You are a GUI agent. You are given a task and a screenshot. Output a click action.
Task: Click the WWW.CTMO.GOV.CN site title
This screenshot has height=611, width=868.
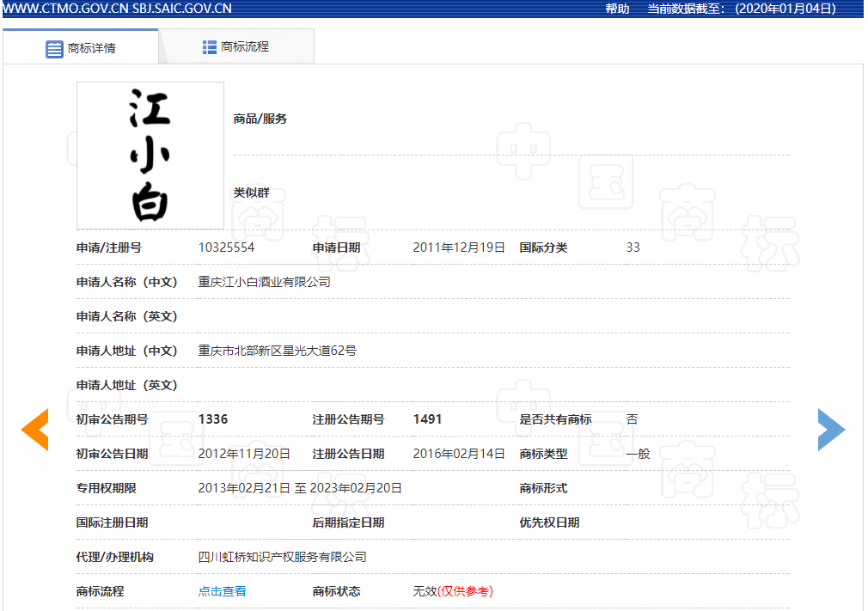point(65,9)
